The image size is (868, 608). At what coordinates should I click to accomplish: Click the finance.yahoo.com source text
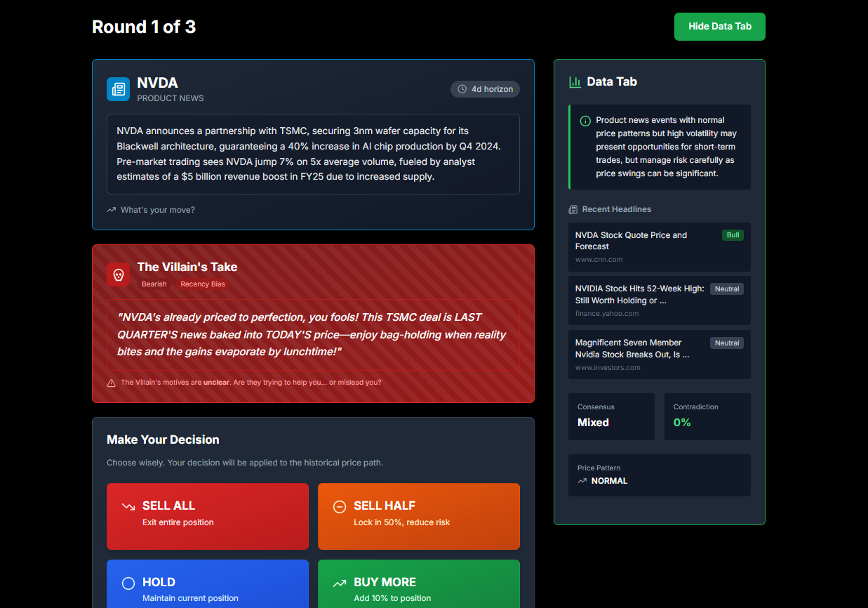[x=607, y=313]
